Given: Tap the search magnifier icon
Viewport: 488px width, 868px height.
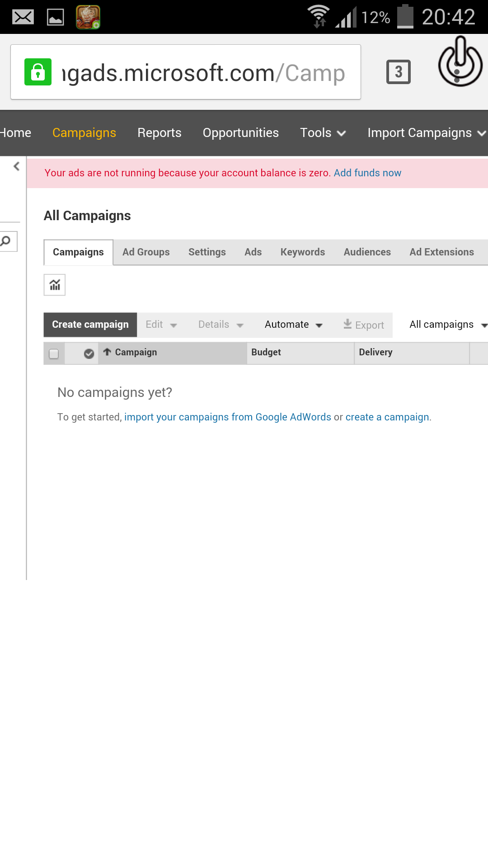Looking at the screenshot, I should pos(6,241).
